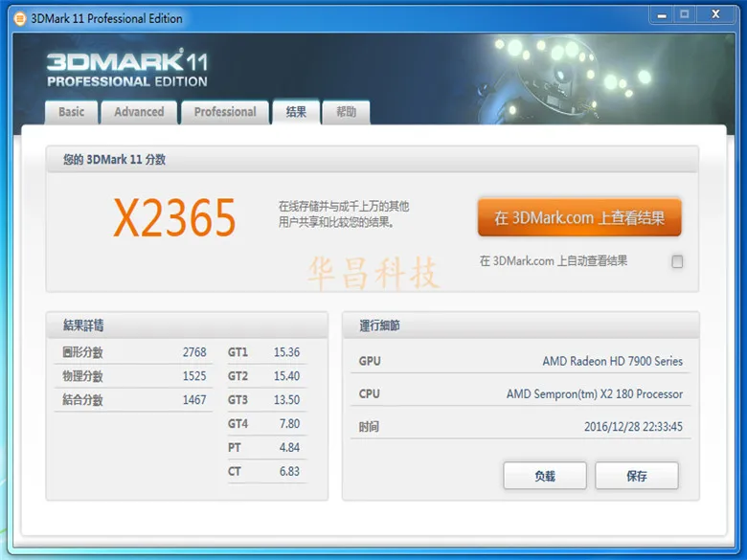
Task: Click the 物理分數 value 1525
Action: click(194, 376)
